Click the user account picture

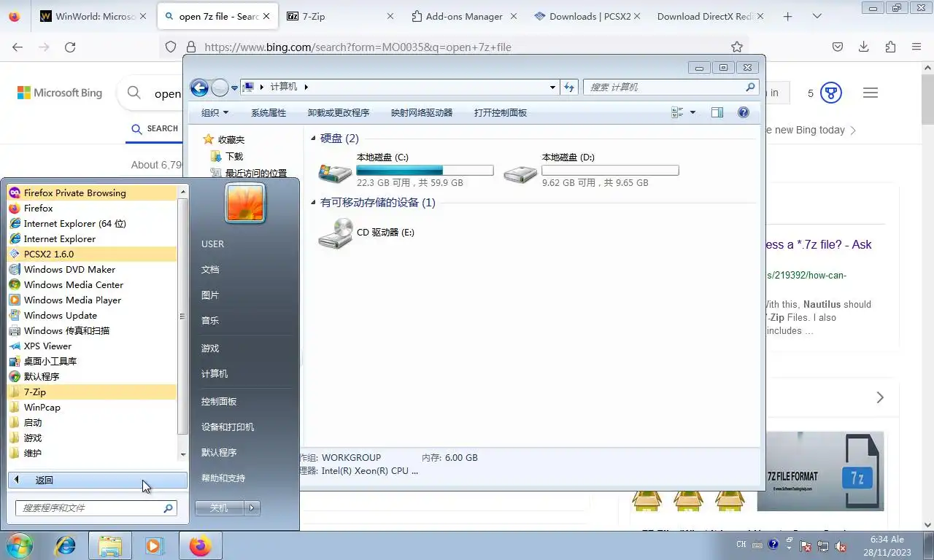click(x=245, y=202)
